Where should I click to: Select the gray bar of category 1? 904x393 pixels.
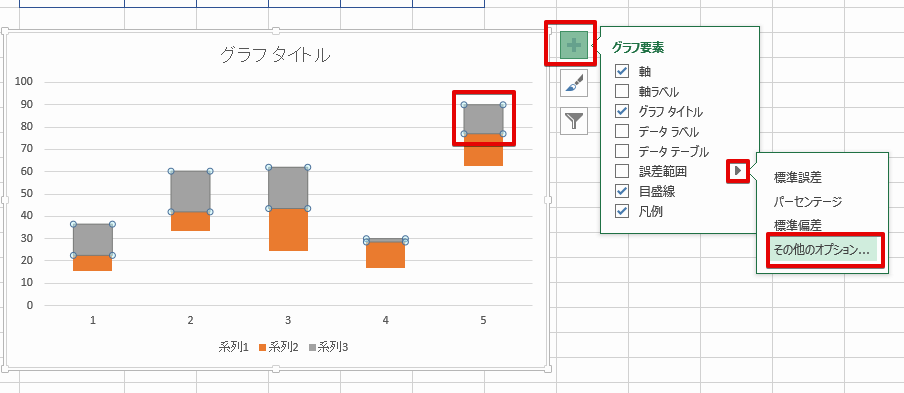coord(93,239)
